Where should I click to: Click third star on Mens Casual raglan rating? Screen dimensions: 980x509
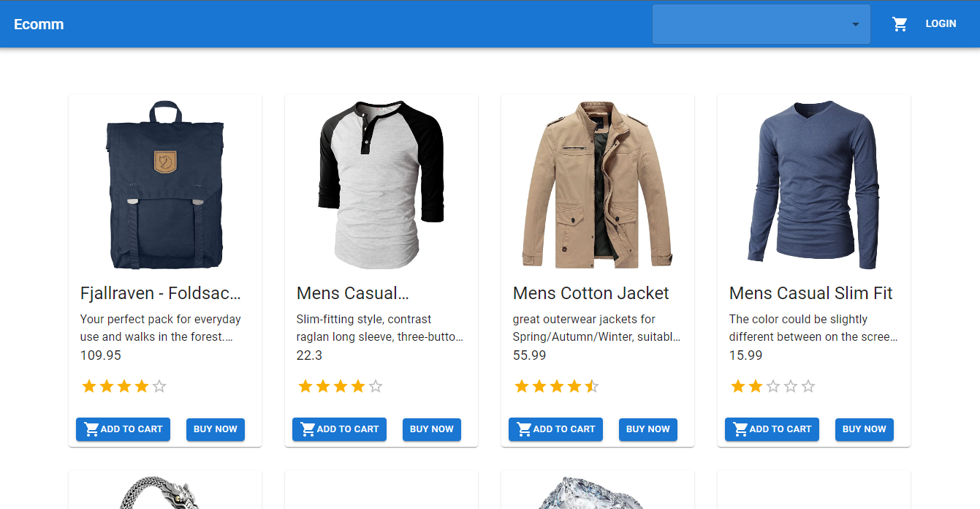[341, 386]
